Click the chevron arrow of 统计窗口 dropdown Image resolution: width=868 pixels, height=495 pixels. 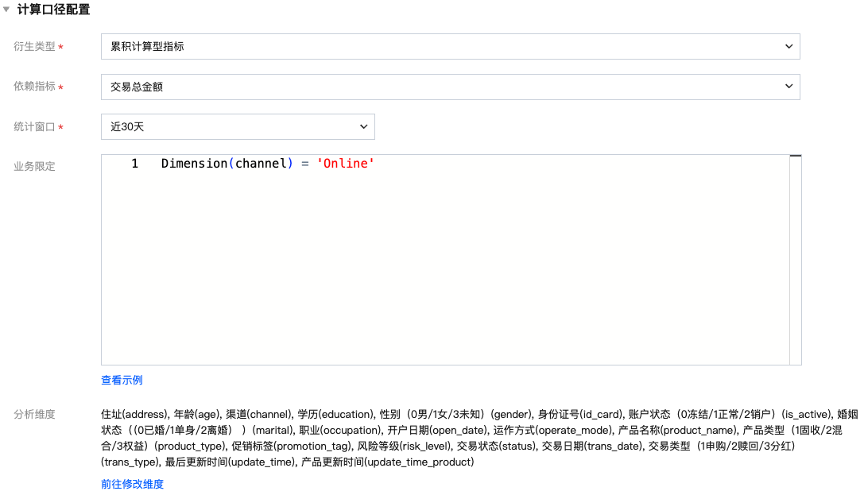(x=364, y=126)
